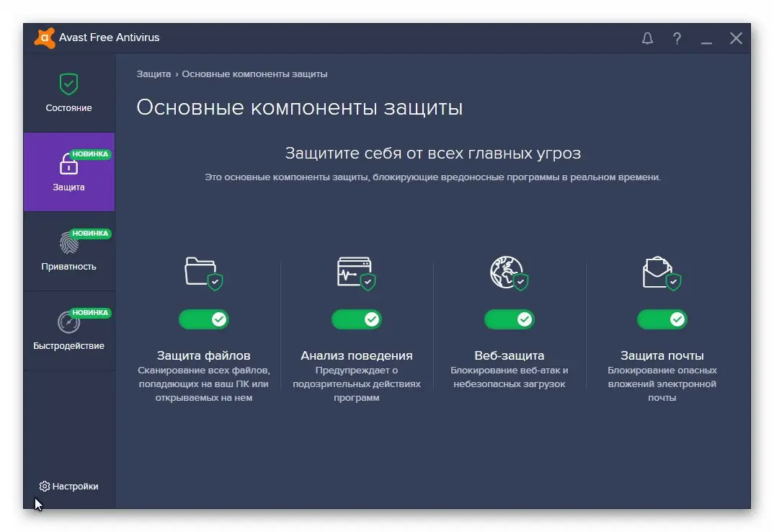Open Основные компоненты защиты breadcrumb entry
The image size is (774, 532).
[x=254, y=74]
